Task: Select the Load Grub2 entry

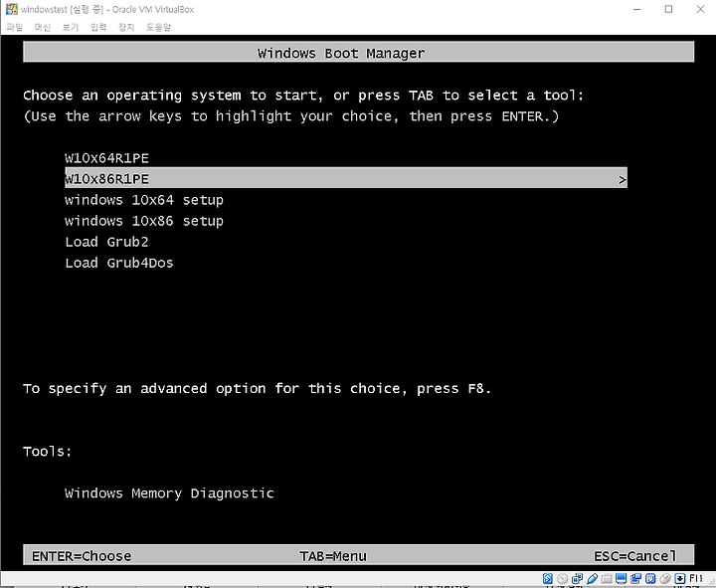Action: [x=106, y=242]
